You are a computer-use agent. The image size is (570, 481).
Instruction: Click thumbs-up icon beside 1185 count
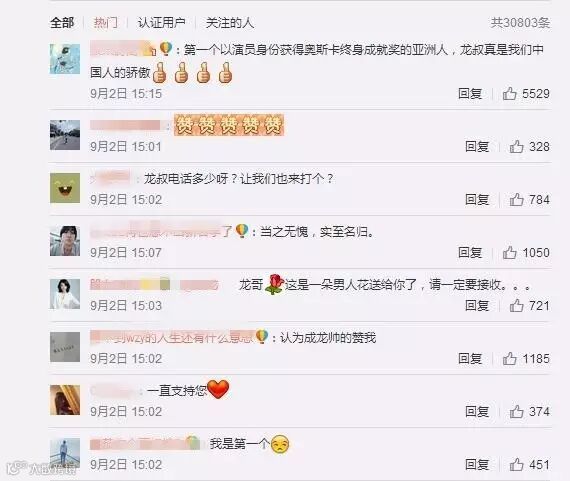pos(510,359)
